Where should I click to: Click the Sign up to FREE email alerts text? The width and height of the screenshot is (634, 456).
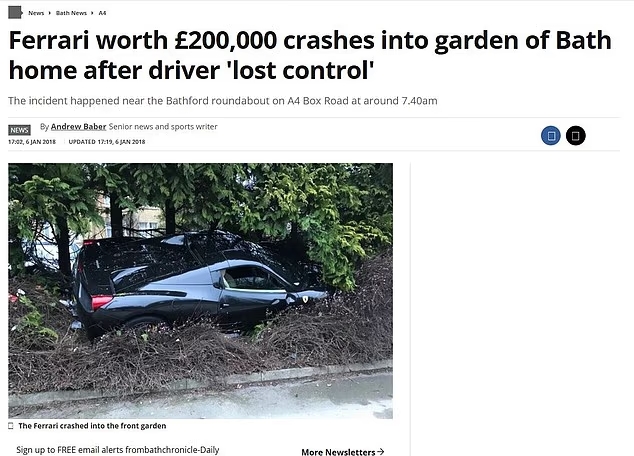click(x=118, y=450)
